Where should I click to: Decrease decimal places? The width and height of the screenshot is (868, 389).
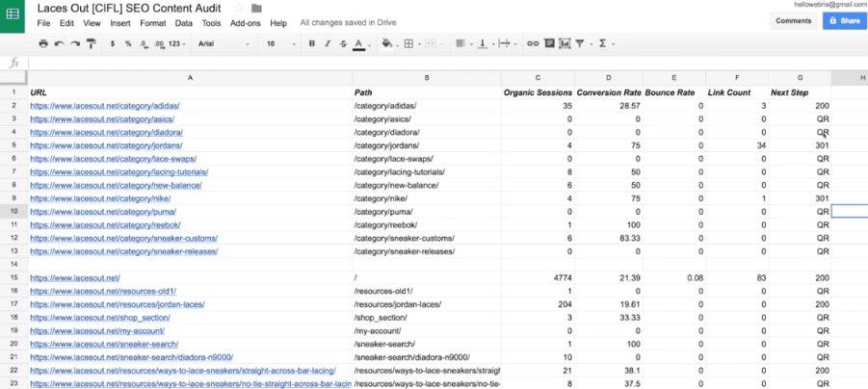(144, 43)
